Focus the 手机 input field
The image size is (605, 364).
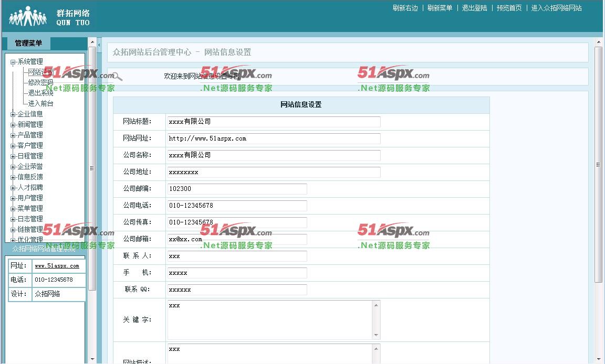tap(237, 273)
